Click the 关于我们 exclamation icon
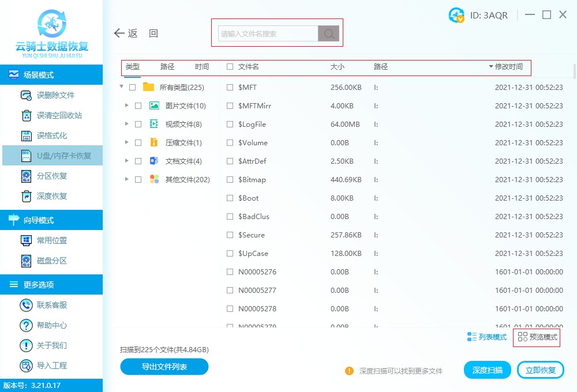 (26, 346)
